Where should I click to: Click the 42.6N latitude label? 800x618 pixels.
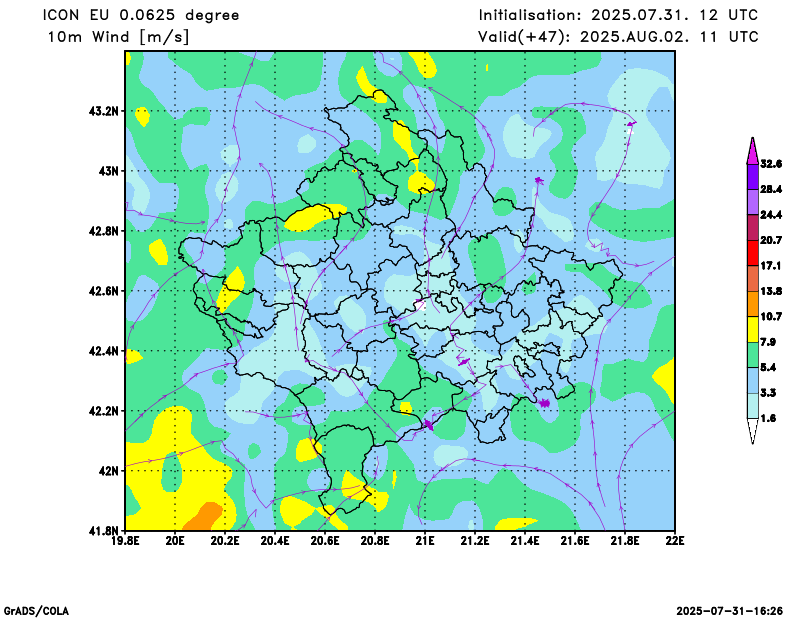[104, 291]
